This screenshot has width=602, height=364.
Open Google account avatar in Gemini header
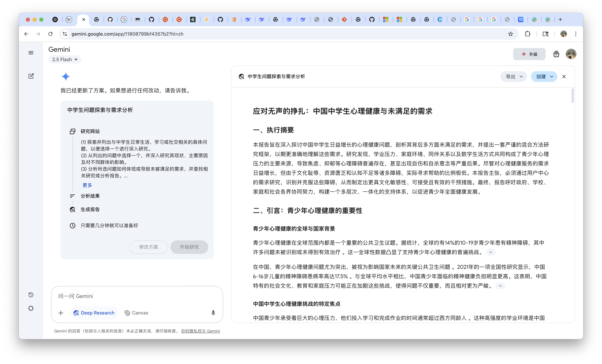pos(571,54)
